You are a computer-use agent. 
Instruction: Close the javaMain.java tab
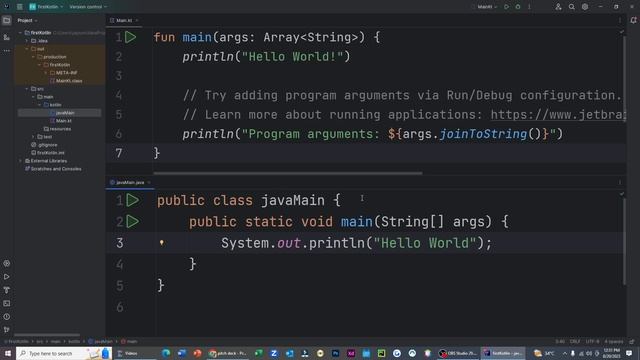(149, 182)
